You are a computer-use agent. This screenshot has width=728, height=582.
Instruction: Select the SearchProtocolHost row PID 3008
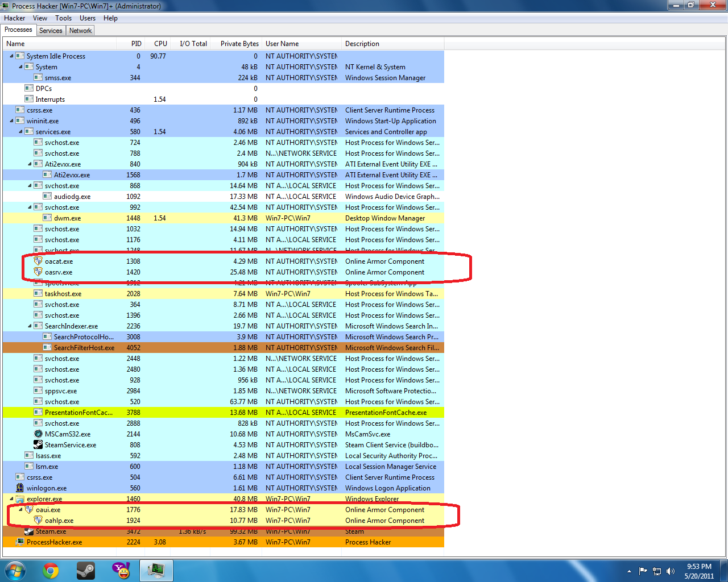click(224, 337)
